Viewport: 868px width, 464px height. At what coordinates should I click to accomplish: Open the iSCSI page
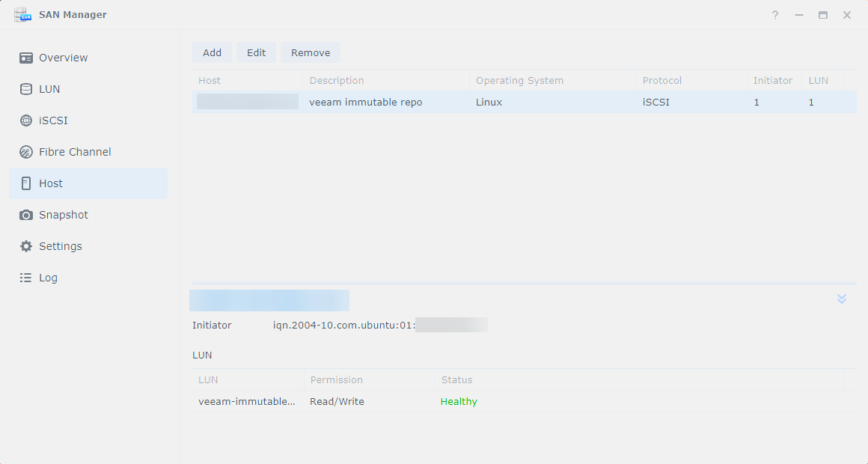[53, 120]
